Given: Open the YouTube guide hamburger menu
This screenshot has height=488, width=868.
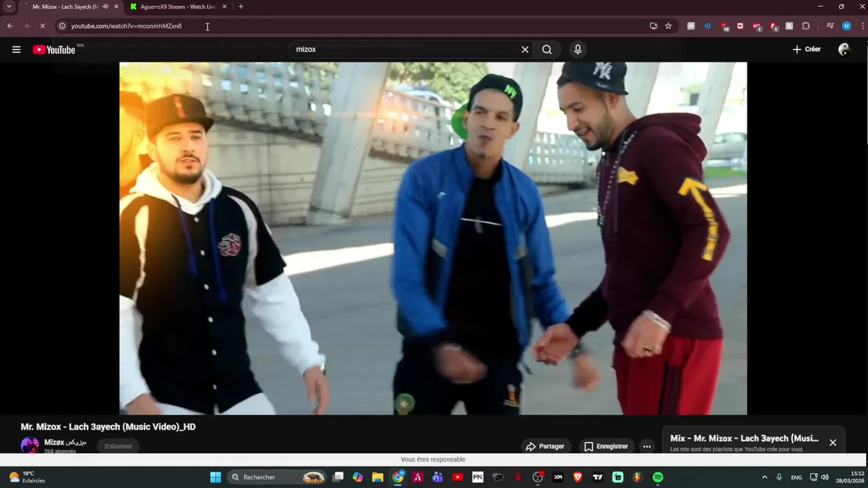Looking at the screenshot, I should click(16, 49).
